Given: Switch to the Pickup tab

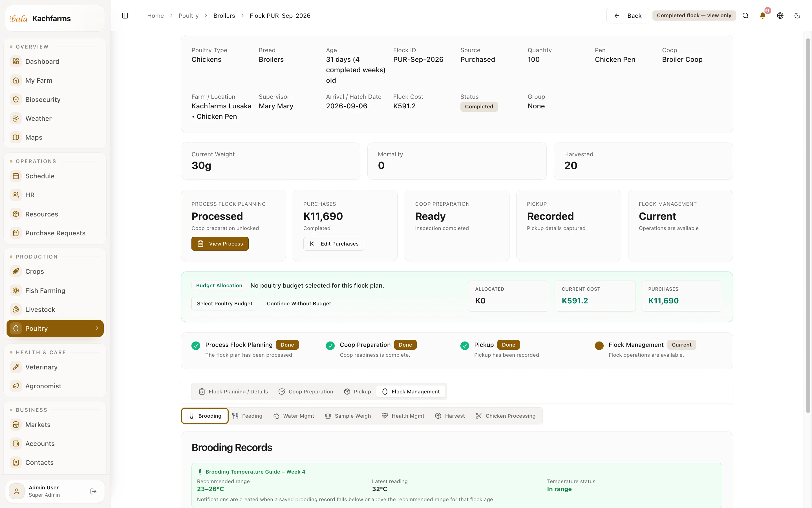Looking at the screenshot, I should click(357, 391).
